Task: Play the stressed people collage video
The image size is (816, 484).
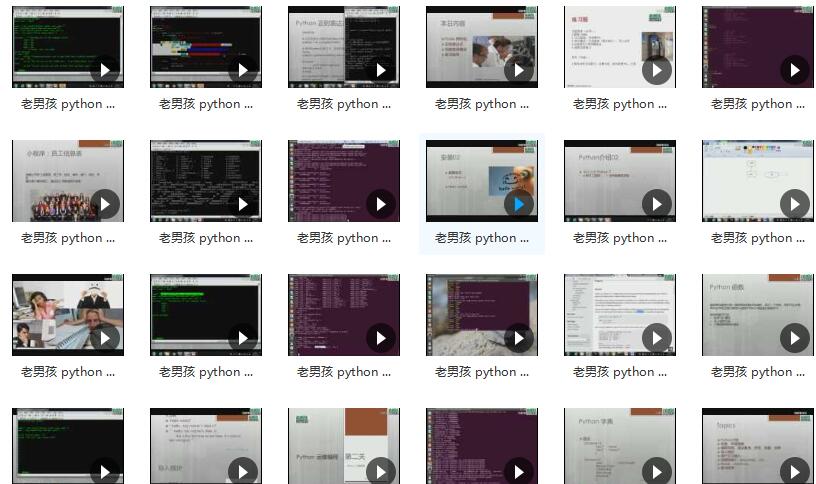Action: 105,338
